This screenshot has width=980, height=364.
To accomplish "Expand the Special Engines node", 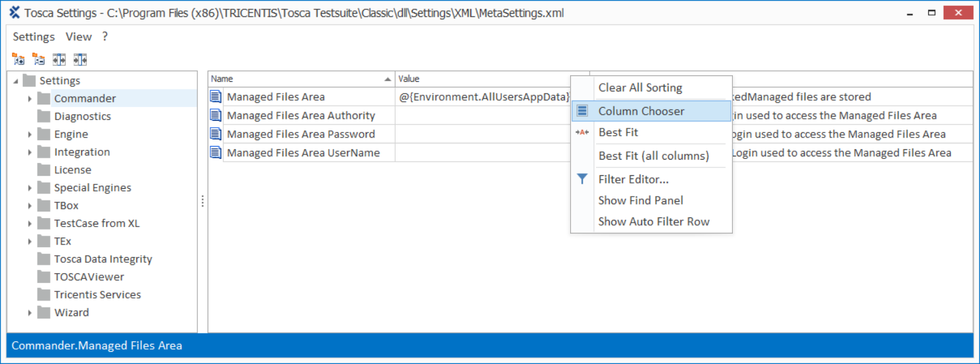I will [30, 188].
